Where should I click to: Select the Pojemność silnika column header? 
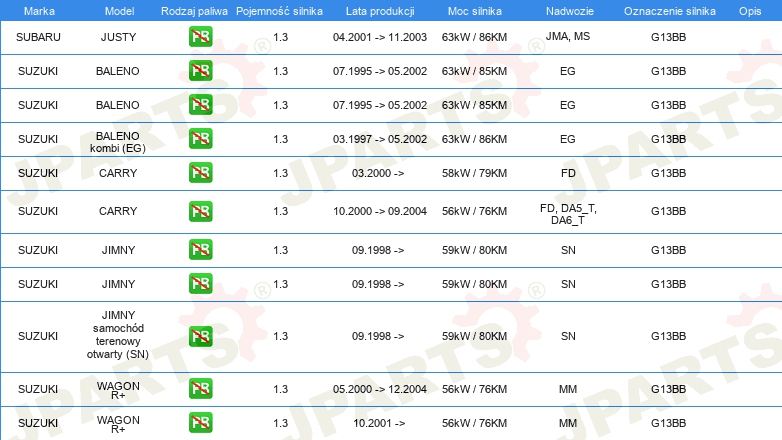click(x=279, y=11)
